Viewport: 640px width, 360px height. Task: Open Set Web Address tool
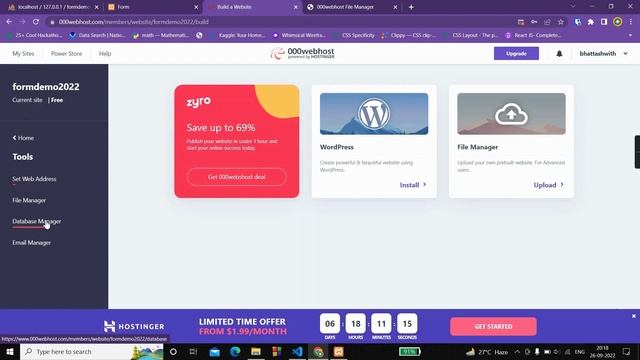pos(34,179)
